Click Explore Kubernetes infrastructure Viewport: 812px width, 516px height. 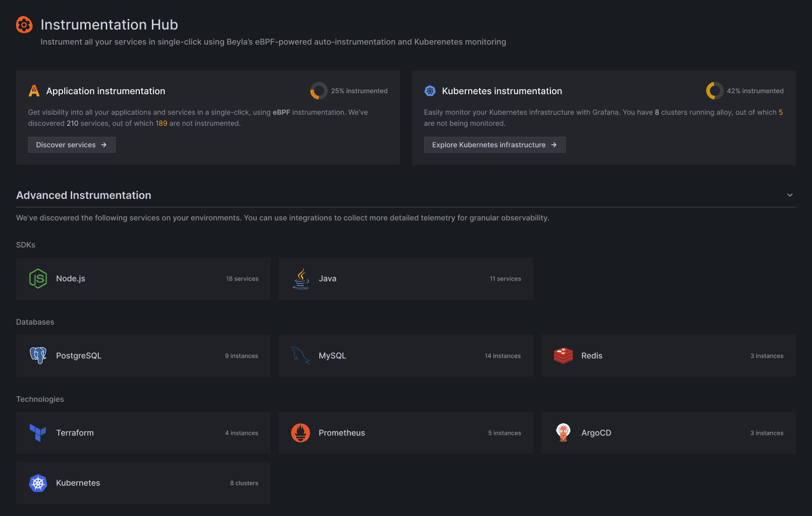[495, 145]
